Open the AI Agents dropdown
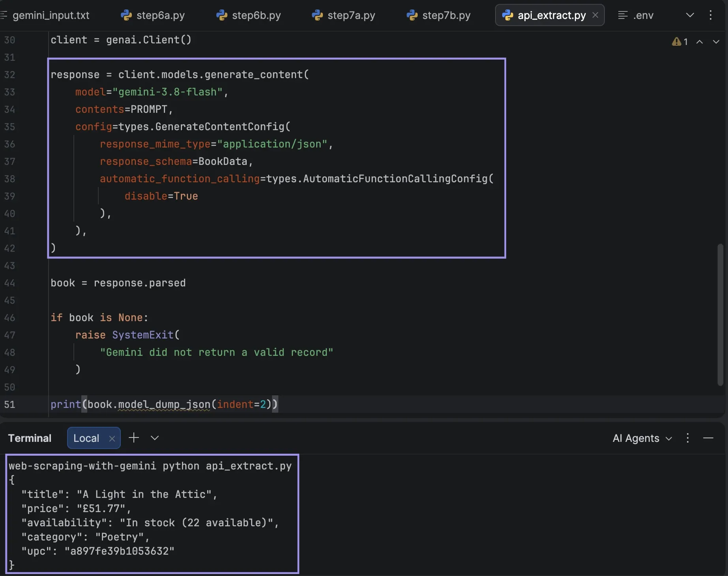728x576 pixels. (x=642, y=438)
